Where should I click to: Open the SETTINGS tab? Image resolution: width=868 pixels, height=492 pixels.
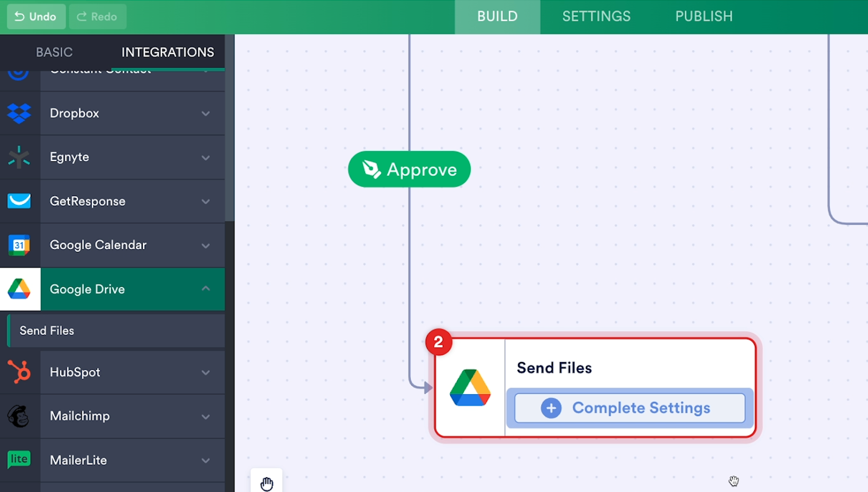pos(596,16)
